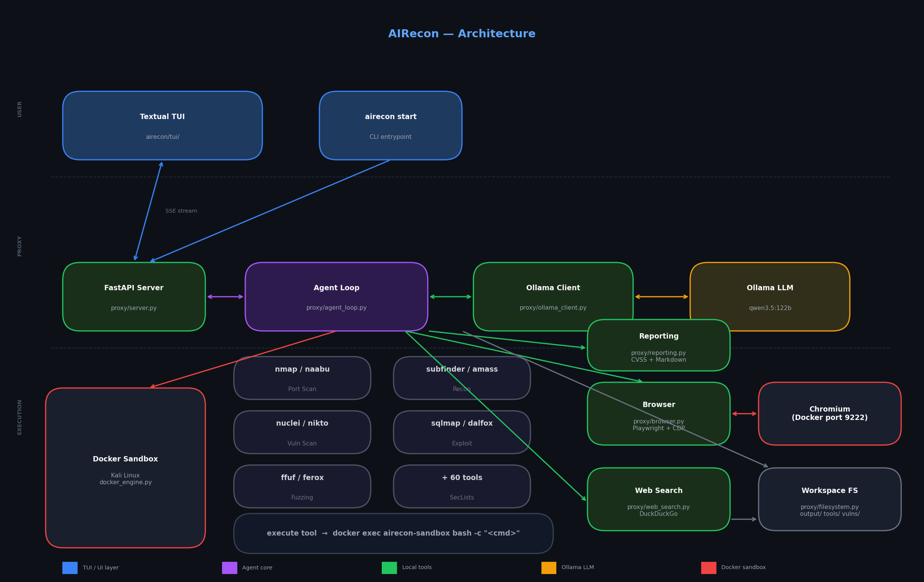Viewport: 924px width, 582px height.
Task: Click the 'Agent core' legend text
Action: [x=257, y=568]
